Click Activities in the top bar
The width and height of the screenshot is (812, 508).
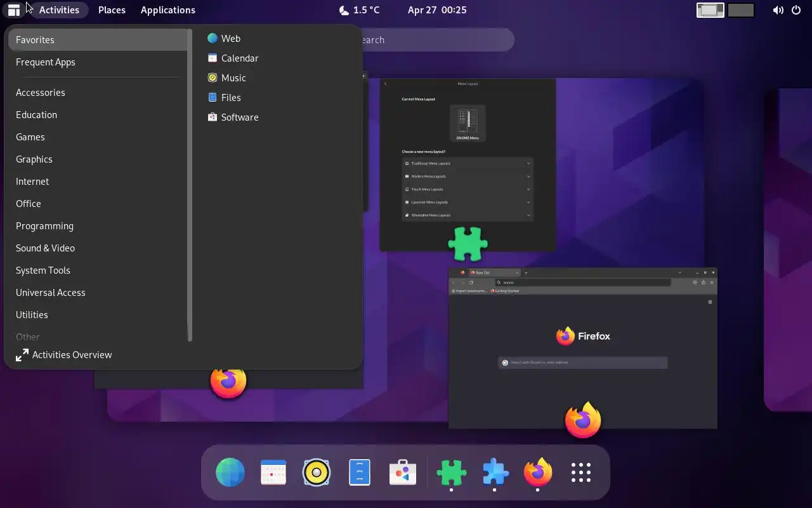[x=59, y=10]
